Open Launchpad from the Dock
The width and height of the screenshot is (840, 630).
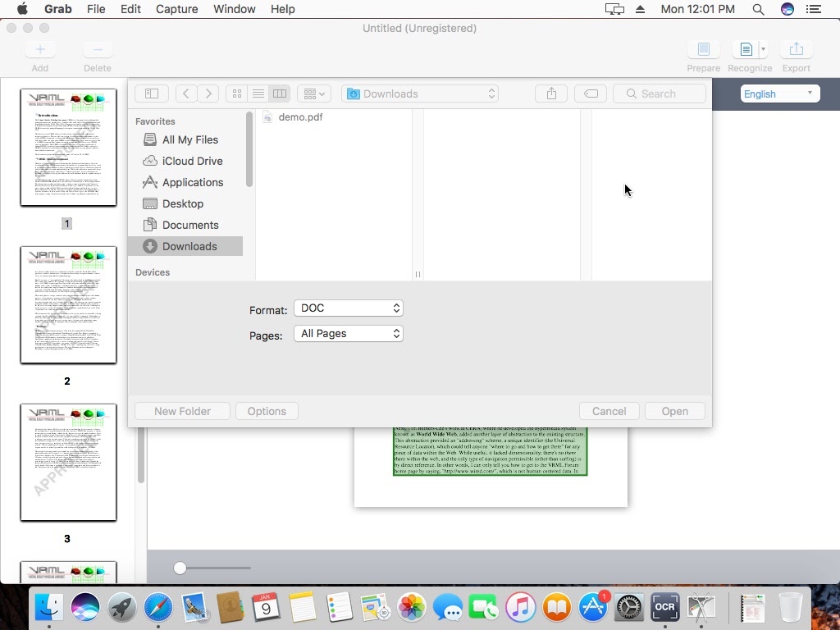[121, 607]
